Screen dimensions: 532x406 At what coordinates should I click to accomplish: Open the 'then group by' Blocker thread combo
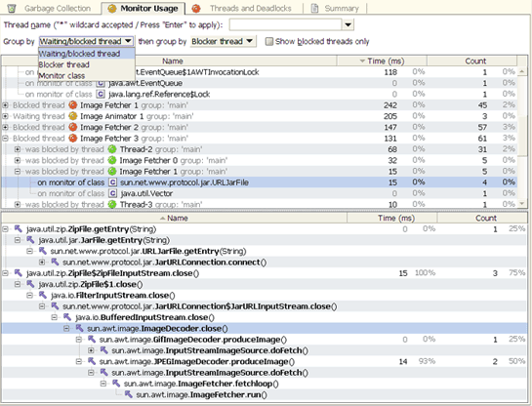click(x=223, y=41)
